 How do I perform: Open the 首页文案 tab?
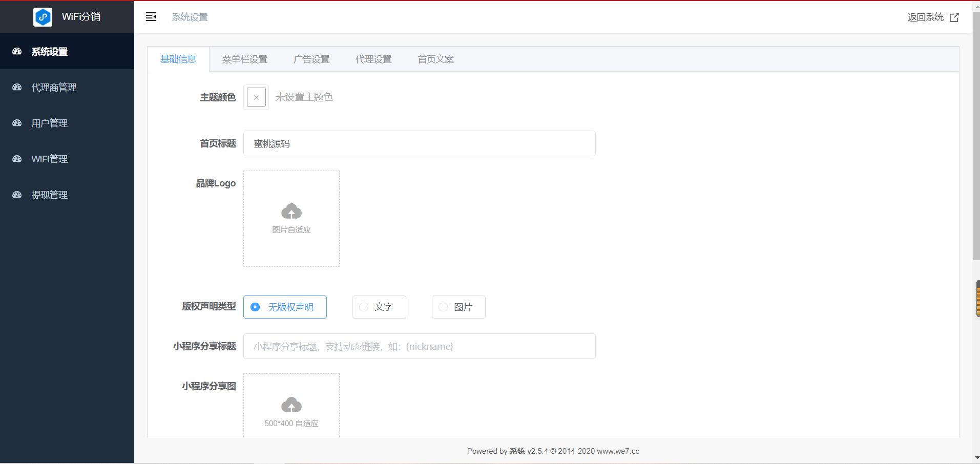pyautogui.click(x=435, y=59)
